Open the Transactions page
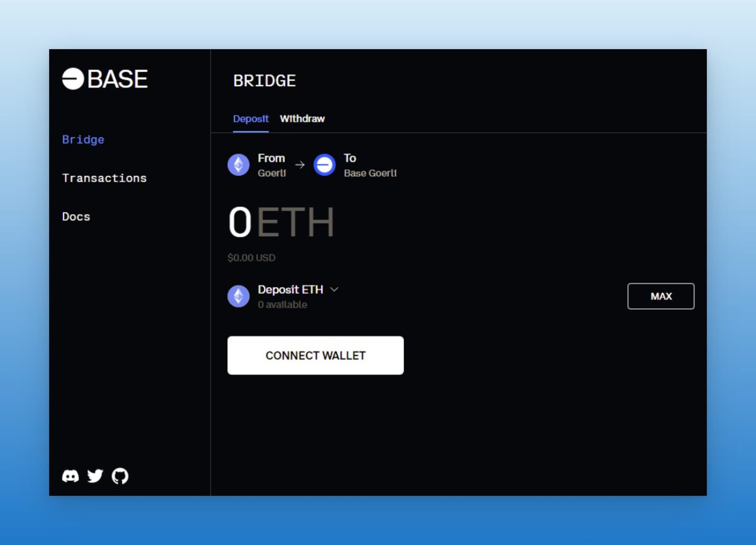The width and height of the screenshot is (756, 545). click(104, 178)
